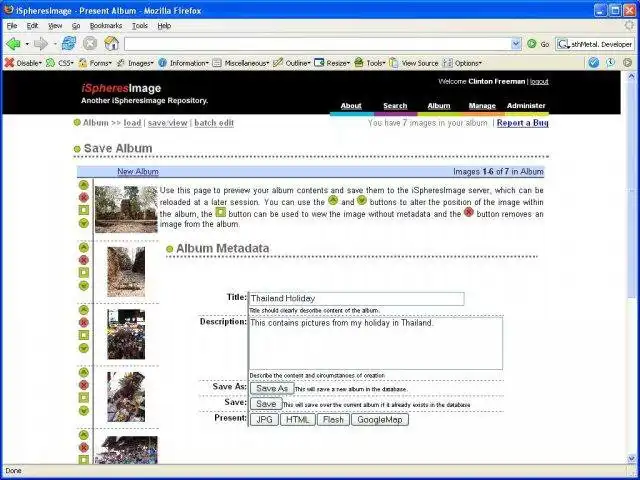The height and width of the screenshot is (480, 640).
Task: Open the Images developer toolbar menu
Action: [x=135, y=63]
